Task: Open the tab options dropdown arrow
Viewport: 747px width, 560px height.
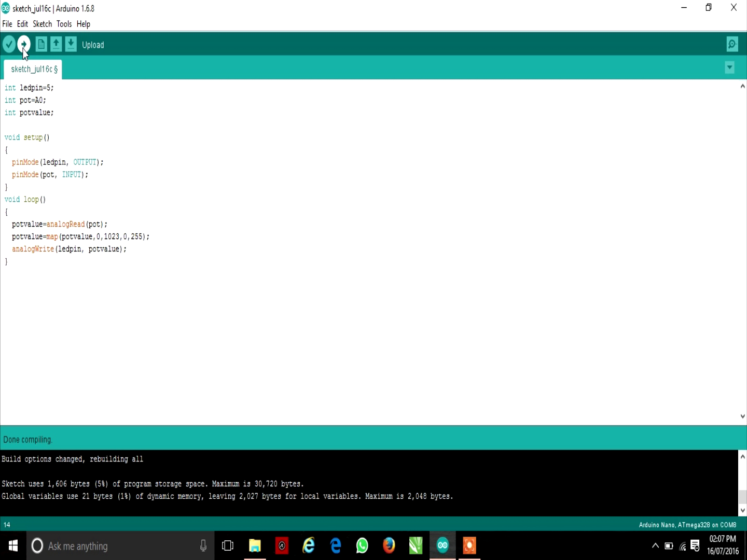Action: (730, 67)
